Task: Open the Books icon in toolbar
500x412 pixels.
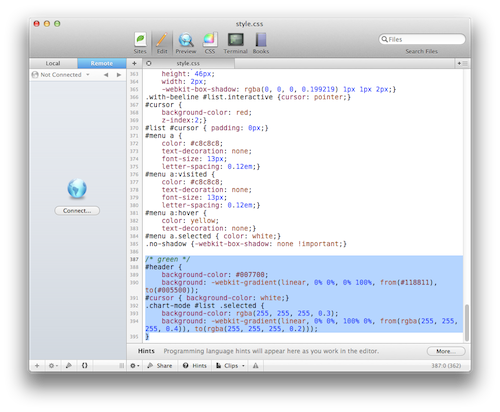Action: 261,40
